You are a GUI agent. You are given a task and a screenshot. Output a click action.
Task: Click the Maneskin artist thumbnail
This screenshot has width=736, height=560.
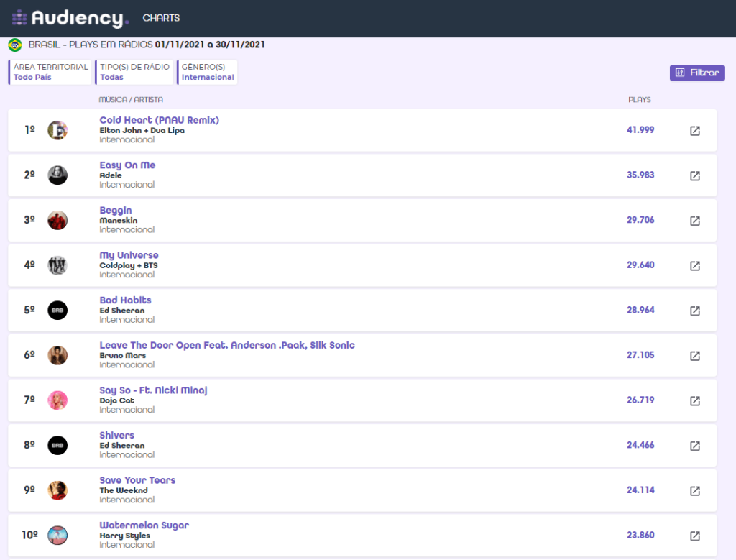click(57, 221)
